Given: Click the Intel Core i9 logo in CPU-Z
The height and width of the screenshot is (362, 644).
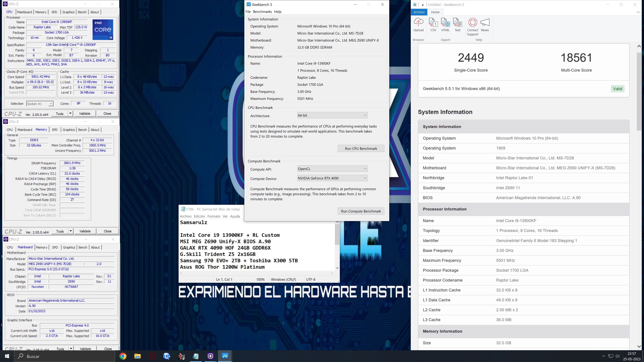Looking at the screenshot, I should (x=103, y=30).
